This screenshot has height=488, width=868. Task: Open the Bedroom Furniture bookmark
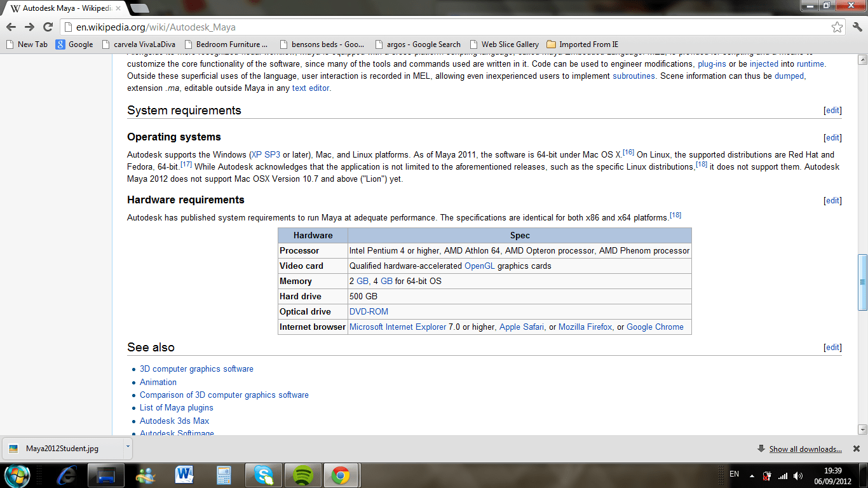coord(226,44)
